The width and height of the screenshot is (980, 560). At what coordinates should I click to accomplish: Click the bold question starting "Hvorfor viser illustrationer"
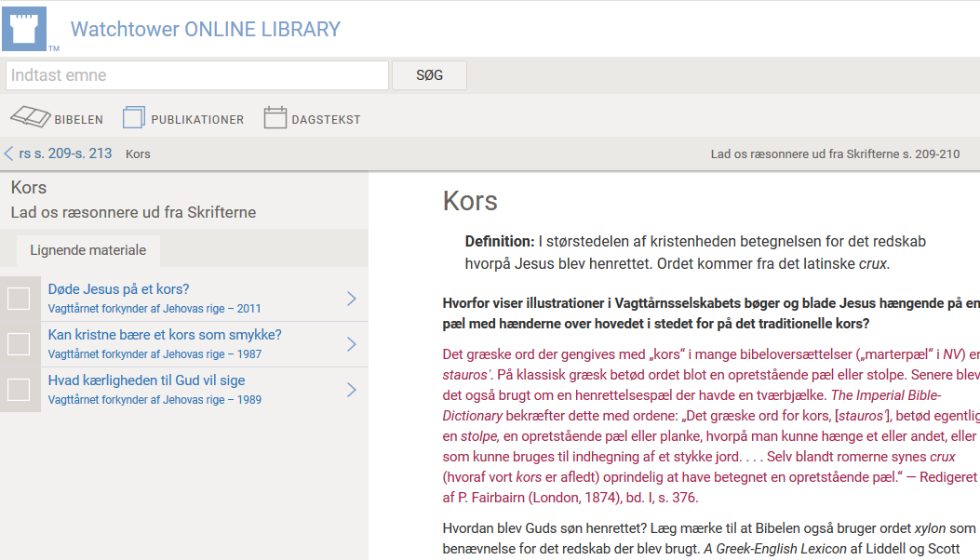point(711,313)
